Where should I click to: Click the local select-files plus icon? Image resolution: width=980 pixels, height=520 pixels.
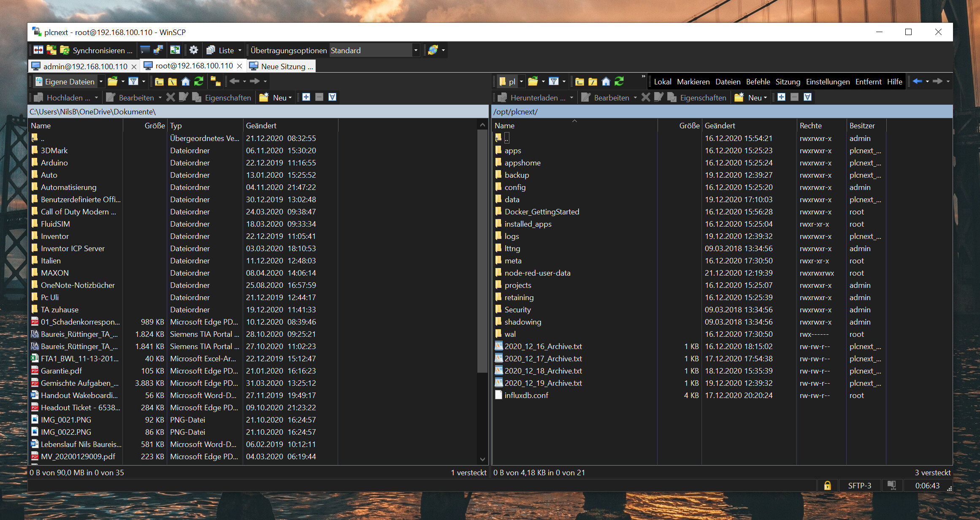click(x=306, y=97)
